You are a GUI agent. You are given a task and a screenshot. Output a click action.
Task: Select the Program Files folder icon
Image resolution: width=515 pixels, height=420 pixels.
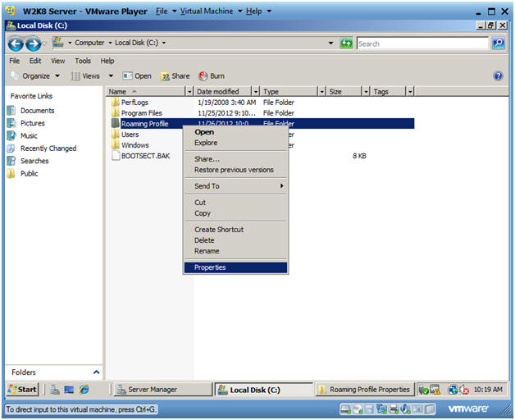(115, 112)
